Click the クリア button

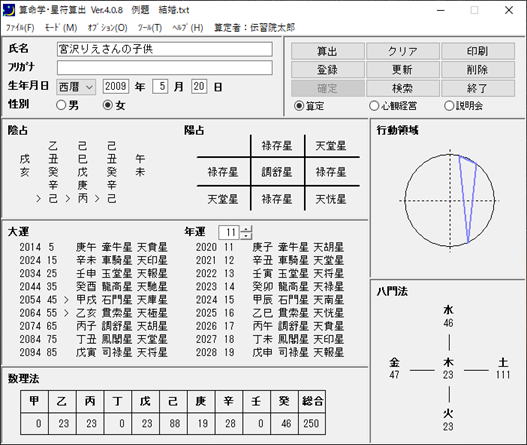[403, 51]
